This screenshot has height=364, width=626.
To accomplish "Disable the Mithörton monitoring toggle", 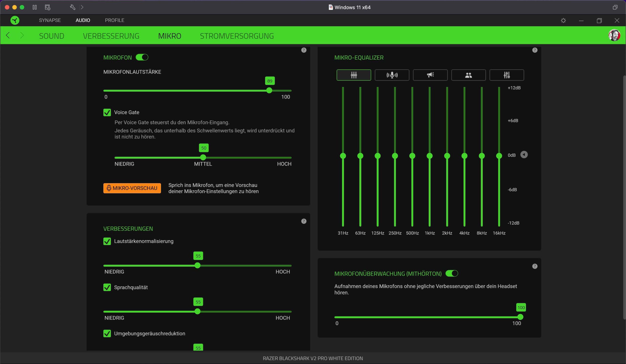I will pos(451,273).
